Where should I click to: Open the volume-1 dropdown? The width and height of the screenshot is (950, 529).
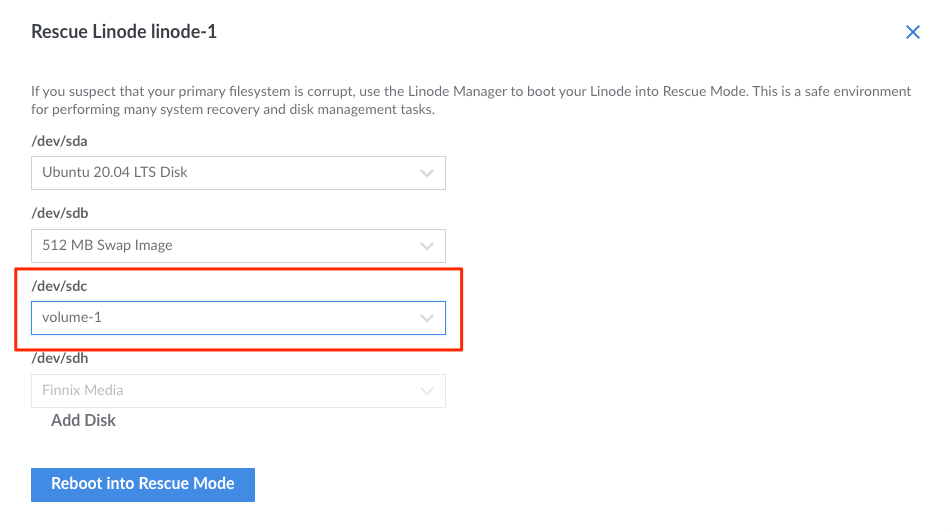220,318
